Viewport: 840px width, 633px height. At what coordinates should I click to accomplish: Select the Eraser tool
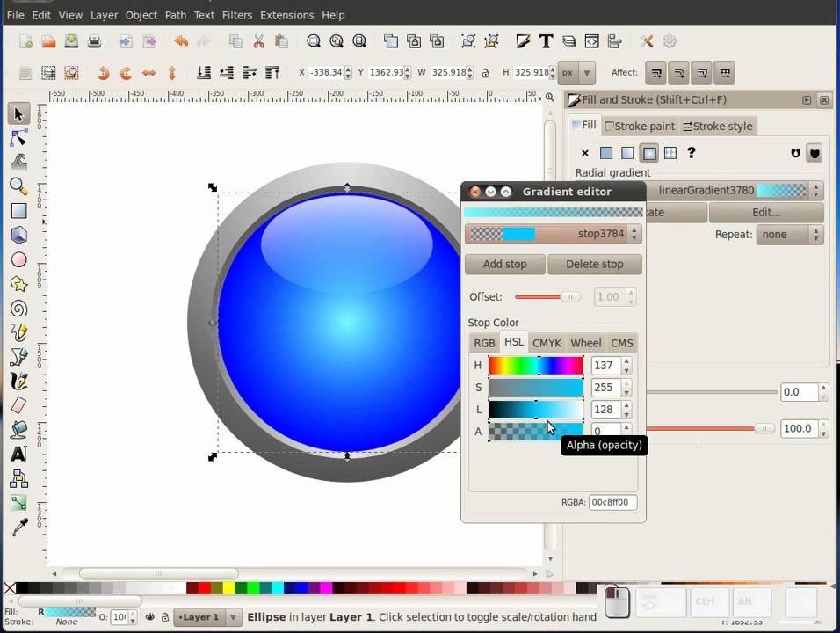coord(18,405)
